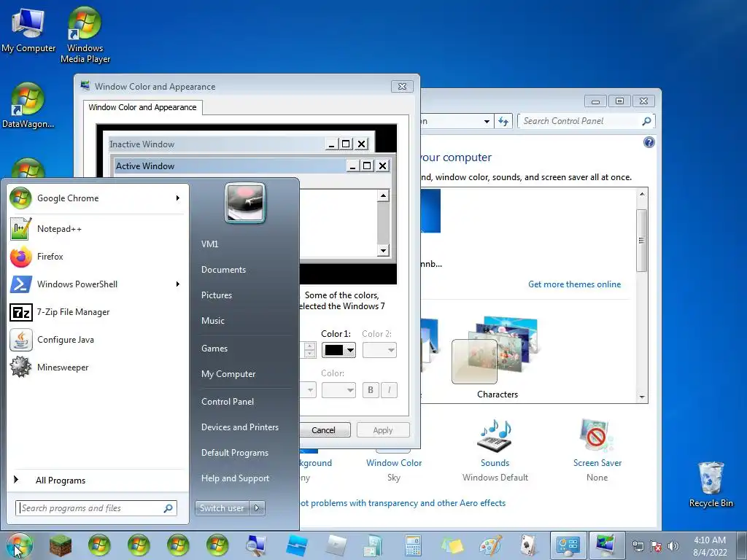Screen dimensions: 747x560
Task: Open Pictures from the Start menu
Action: 216,295
